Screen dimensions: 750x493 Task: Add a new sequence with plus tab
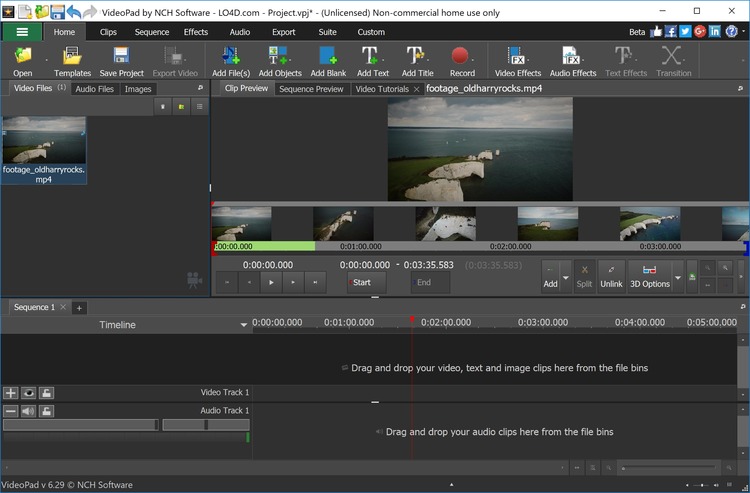(x=79, y=308)
